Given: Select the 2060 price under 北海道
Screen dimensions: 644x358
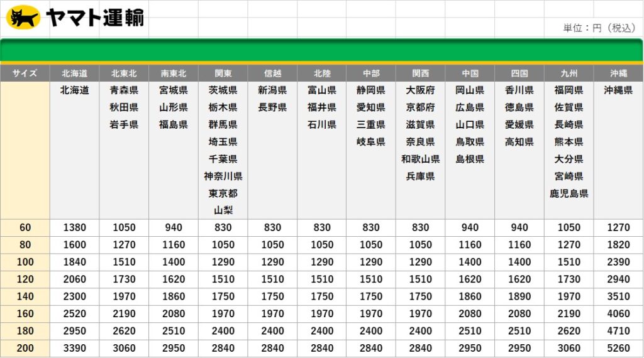Looking at the screenshot, I should pyautogui.click(x=75, y=279).
